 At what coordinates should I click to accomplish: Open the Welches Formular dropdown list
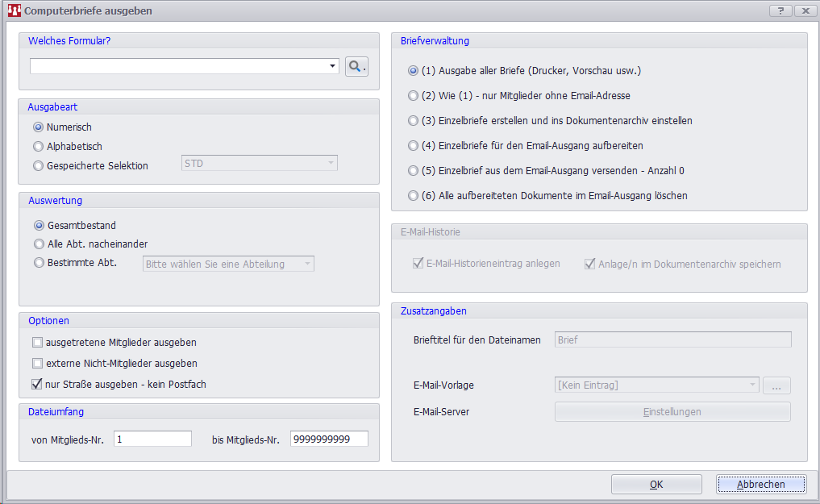pos(333,66)
